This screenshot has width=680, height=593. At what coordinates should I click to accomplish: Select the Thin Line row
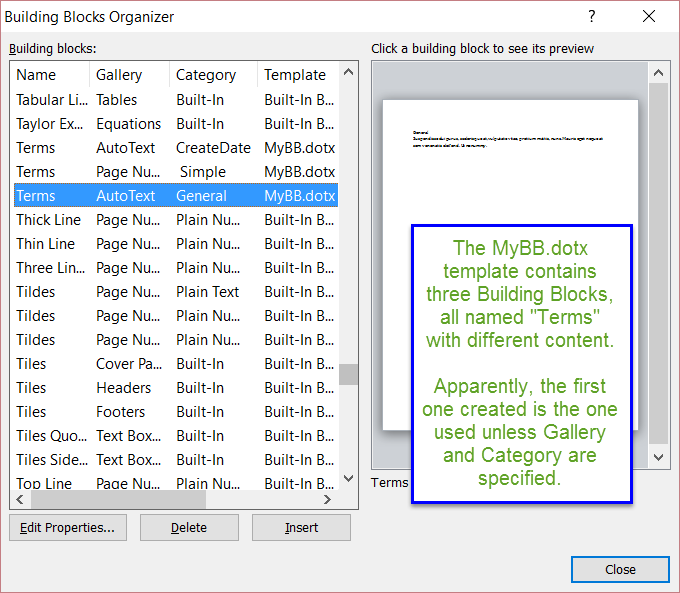coord(176,244)
